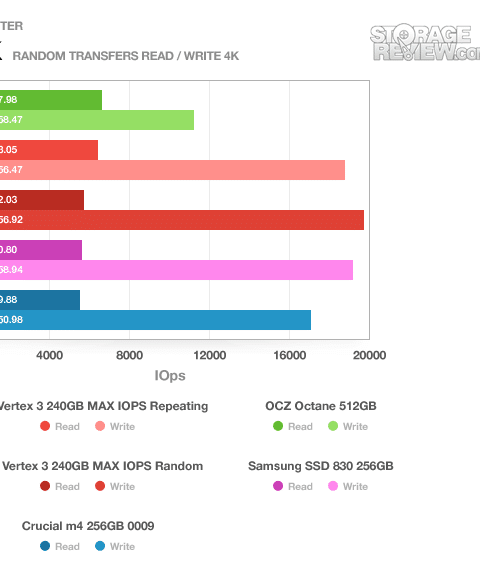The height and width of the screenshot is (580, 480).
Task: Click the IOps axis label
Action: pyautogui.click(x=170, y=375)
